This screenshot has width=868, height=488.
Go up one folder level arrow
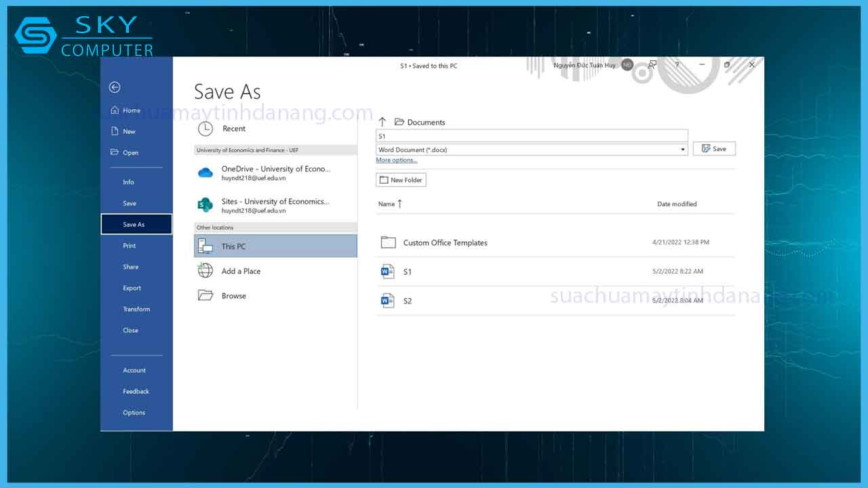382,122
